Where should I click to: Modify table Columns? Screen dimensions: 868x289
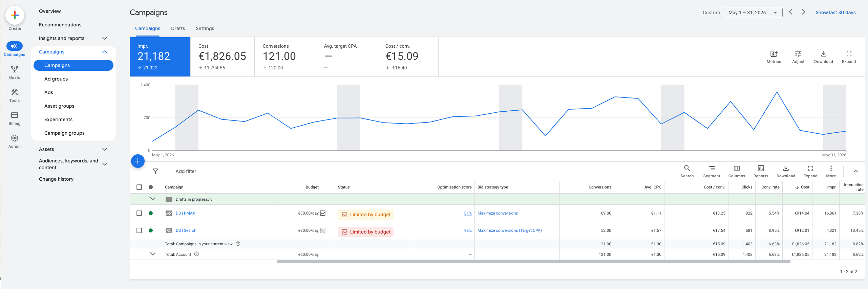(737, 171)
